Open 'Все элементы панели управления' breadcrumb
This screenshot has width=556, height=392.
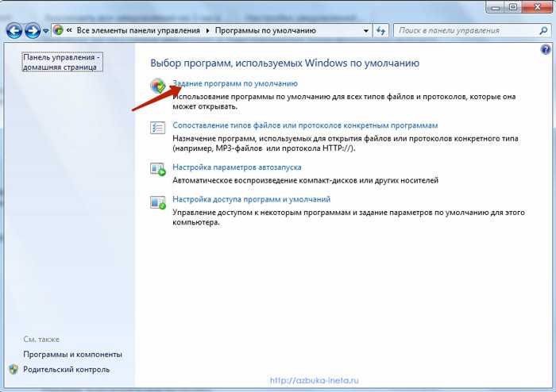point(138,31)
